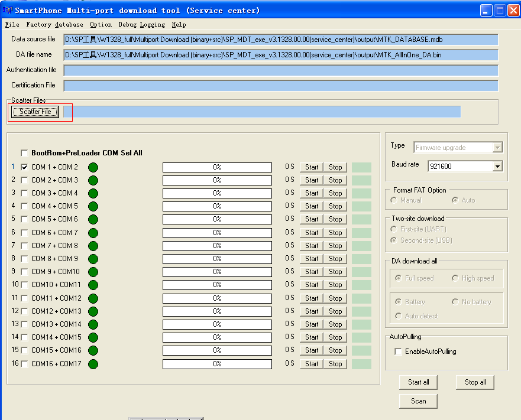The height and width of the screenshot is (420, 521).
Task: Click the Scatter File button
Action: click(x=35, y=112)
